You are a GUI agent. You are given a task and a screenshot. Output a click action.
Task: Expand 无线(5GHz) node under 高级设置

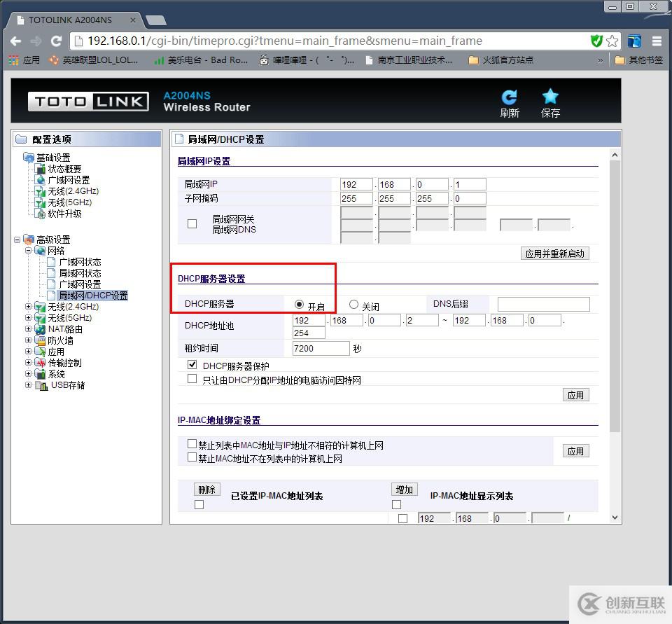tap(28, 318)
